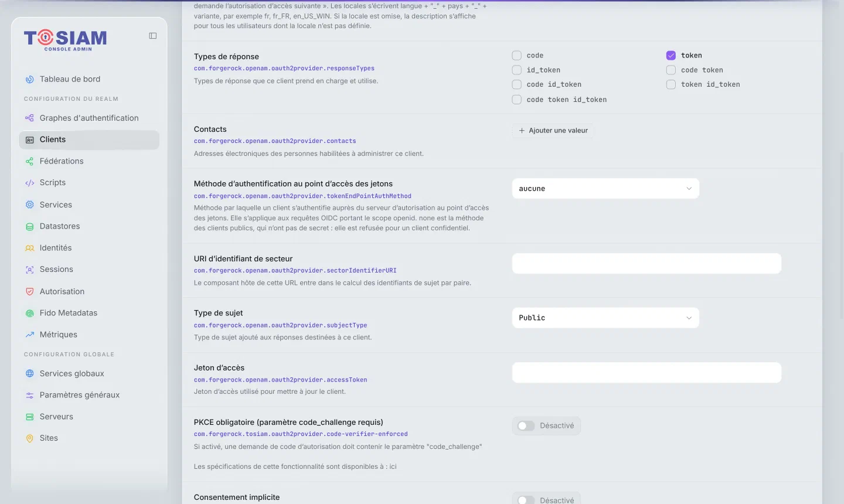Uncheck the "token" response type
Viewport: 844px width, 504px height.
click(671, 56)
